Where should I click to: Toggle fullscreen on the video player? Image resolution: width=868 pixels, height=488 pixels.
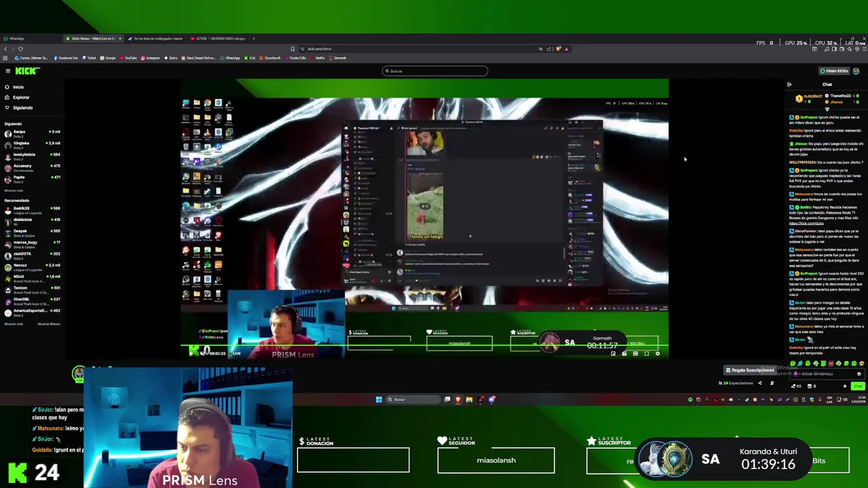646,353
